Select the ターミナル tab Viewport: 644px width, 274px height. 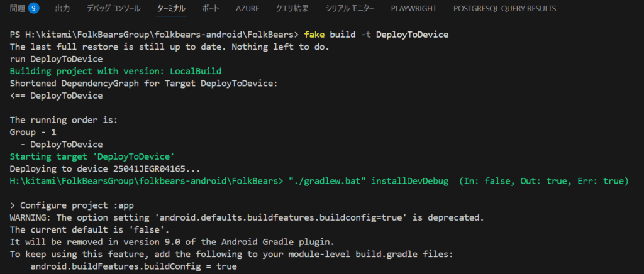click(171, 9)
